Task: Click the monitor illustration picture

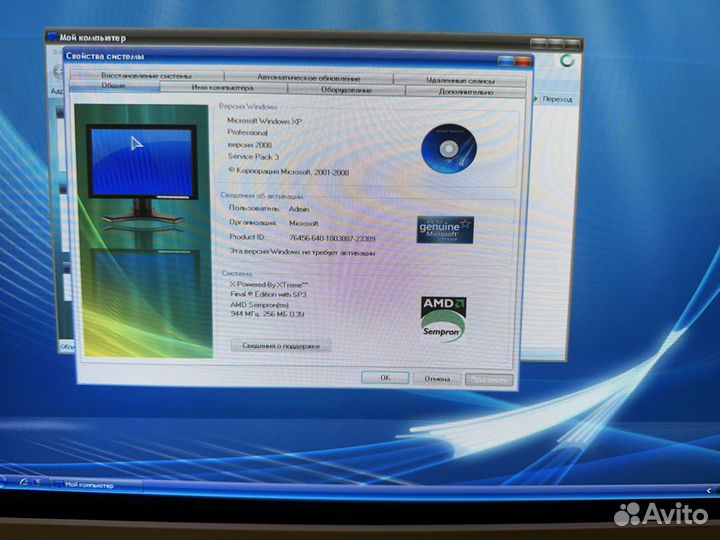Action: [x=143, y=231]
